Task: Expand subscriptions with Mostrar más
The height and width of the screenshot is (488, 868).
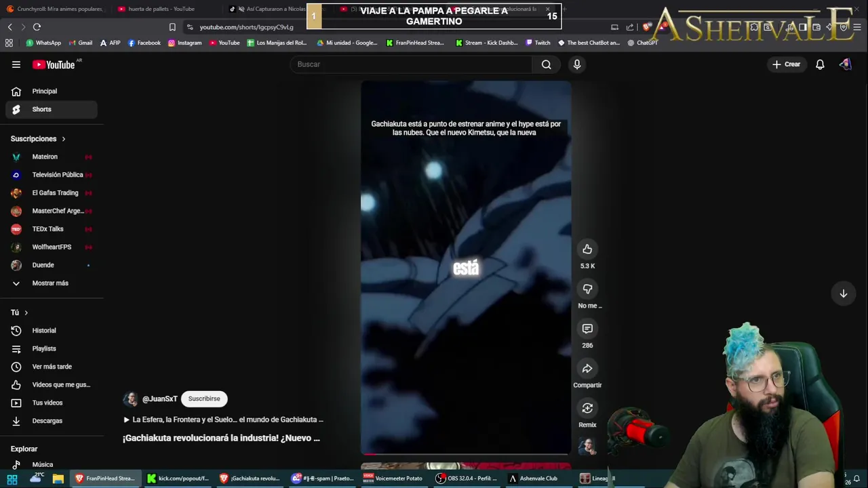Action: click(x=52, y=283)
